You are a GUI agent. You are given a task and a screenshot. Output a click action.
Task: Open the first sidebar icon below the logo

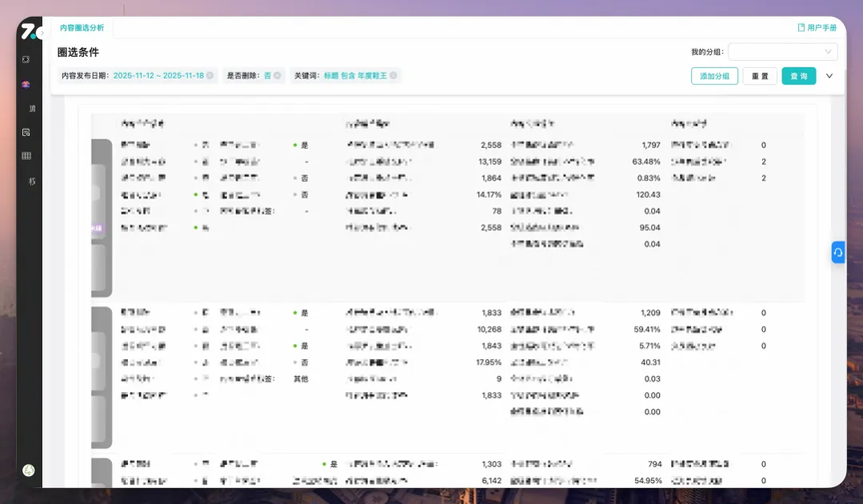pos(26,60)
